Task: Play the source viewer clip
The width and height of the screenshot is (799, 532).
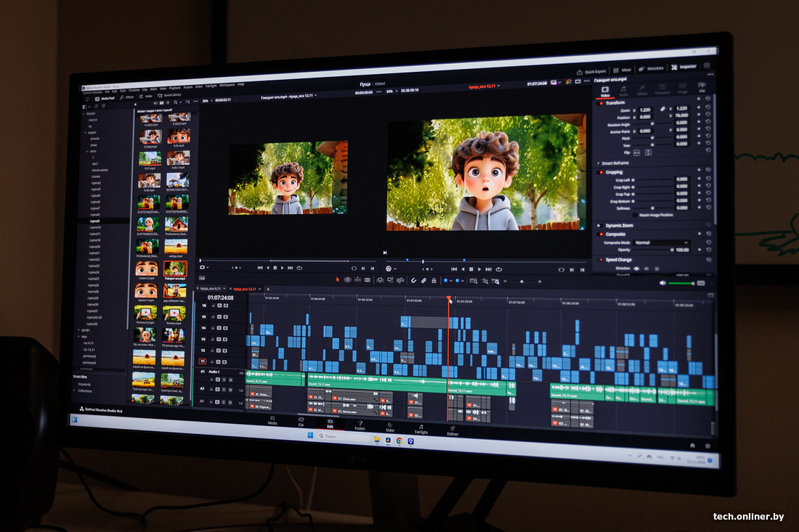Action: (283, 268)
